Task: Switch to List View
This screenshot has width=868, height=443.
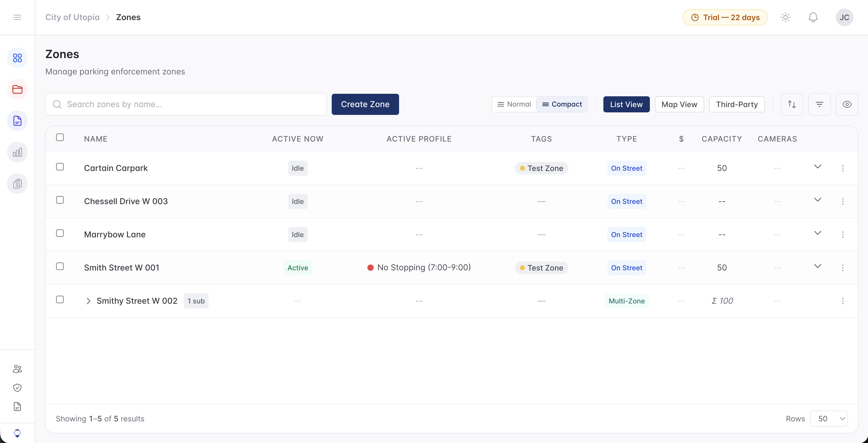Action: coord(626,105)
